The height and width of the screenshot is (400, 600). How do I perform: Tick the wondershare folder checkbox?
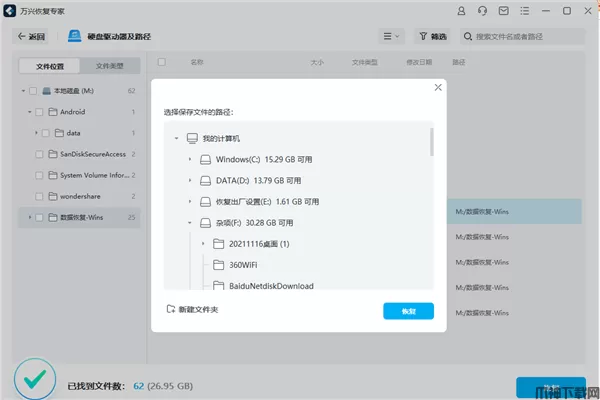point(39,196)
